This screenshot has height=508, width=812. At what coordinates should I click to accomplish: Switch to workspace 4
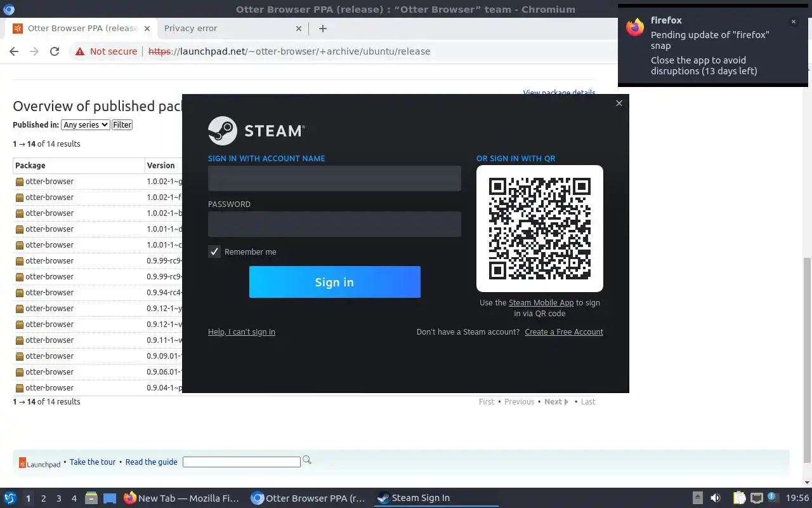tap(74, 498)
